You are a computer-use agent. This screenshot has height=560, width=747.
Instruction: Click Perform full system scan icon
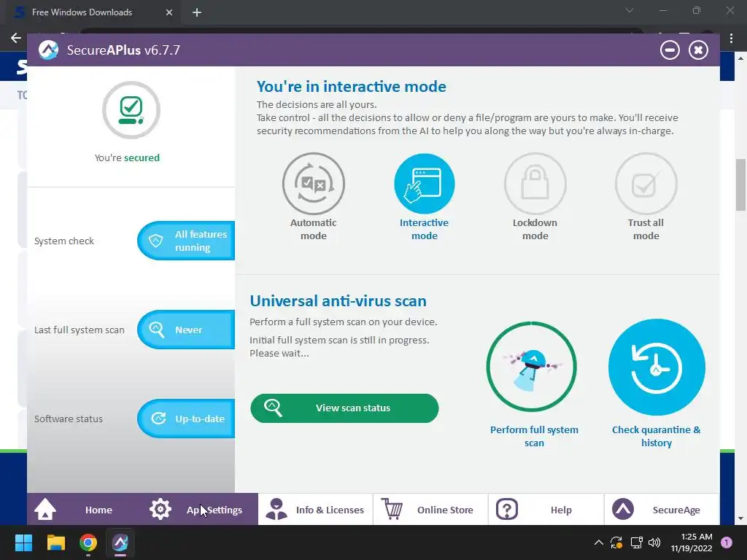532,367
